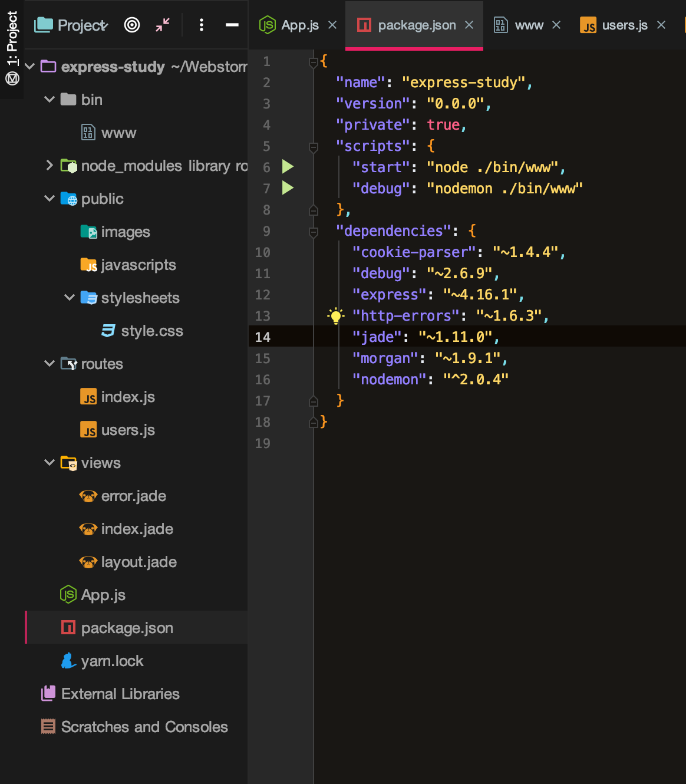
Task: Expand the node_modules folder
Action: (x=50, y=166)
